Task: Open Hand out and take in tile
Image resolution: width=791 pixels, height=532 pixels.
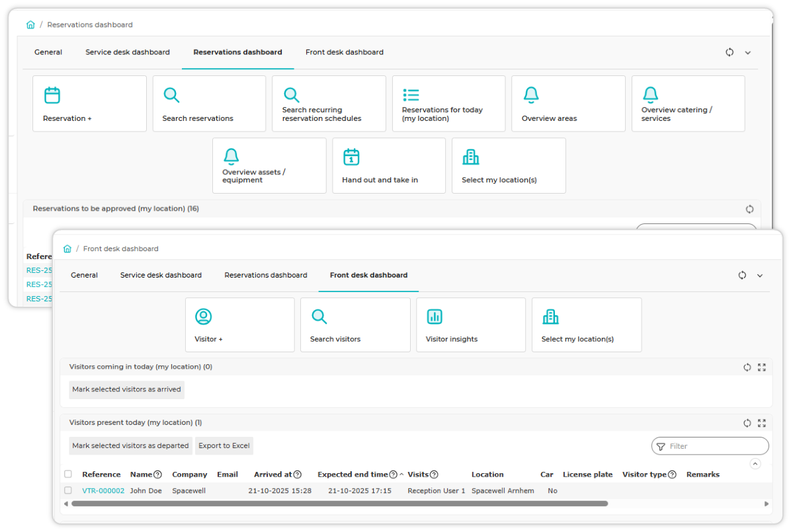Action: click(389, 165)
